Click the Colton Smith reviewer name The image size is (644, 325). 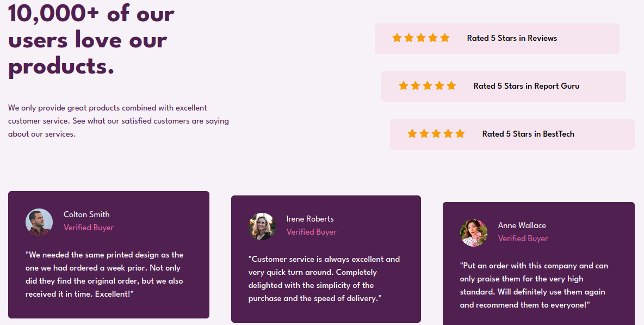tap(86, 214)
